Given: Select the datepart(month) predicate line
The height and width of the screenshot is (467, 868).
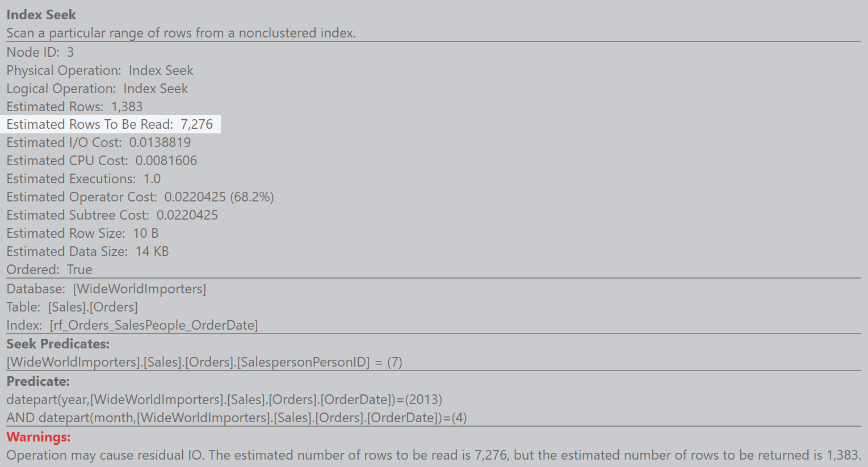Looking at the screenshot, I should pyautogui.click(x=237, y=418).
